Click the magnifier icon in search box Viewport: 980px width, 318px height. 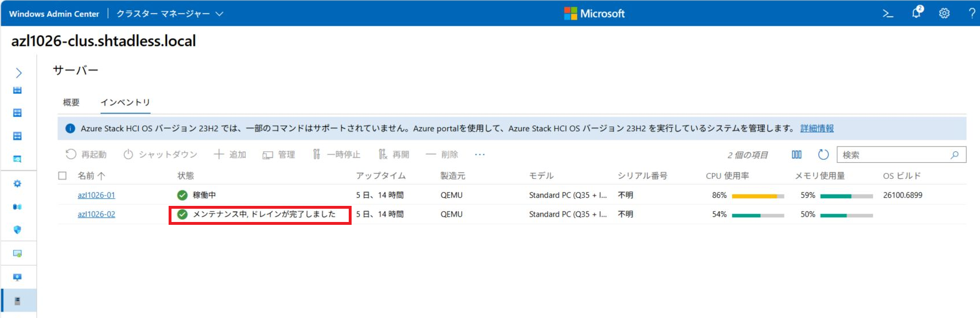[955, 155]
